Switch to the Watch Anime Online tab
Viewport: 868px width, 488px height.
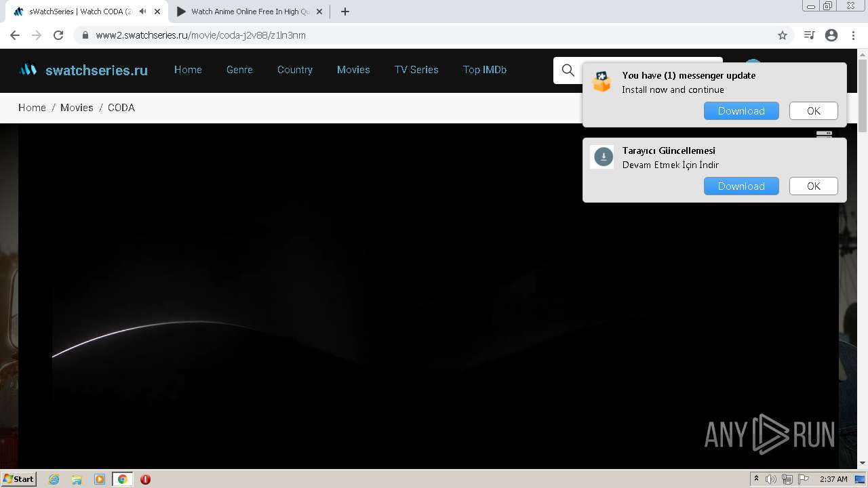coord(249,12)
